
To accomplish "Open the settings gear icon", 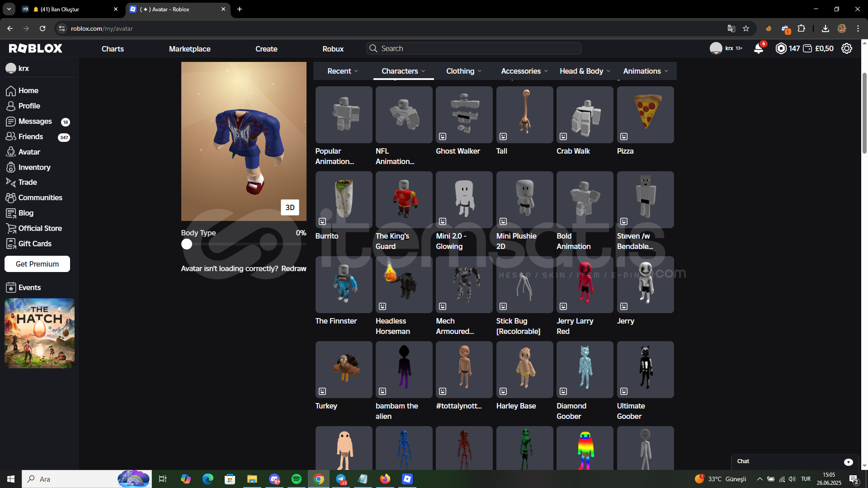I will tap(847, 48).
